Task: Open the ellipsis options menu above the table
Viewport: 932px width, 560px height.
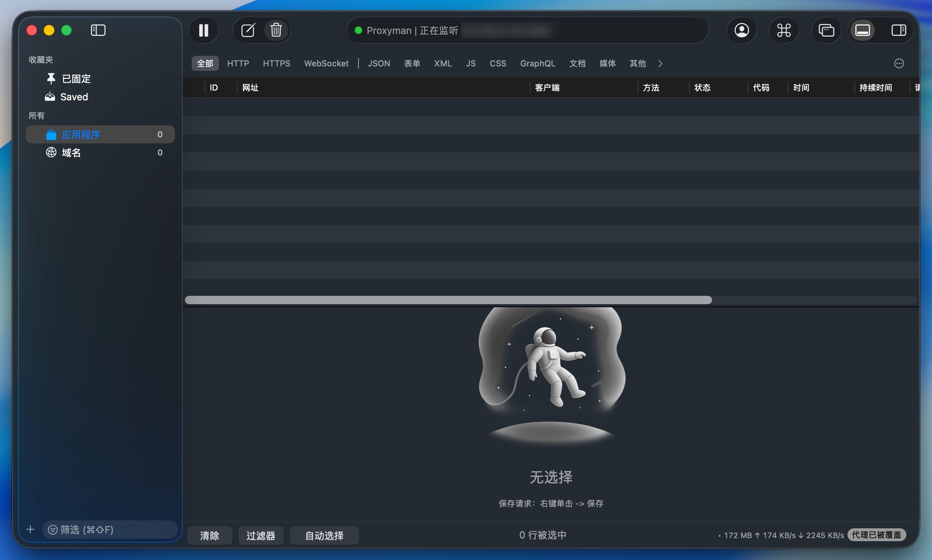Action: (x=899, y=63)
